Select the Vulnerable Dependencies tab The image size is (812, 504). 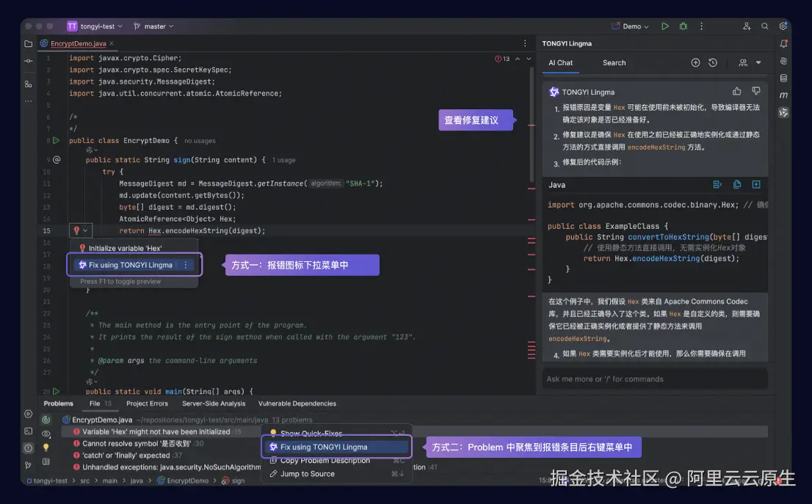tap(297, 403)
